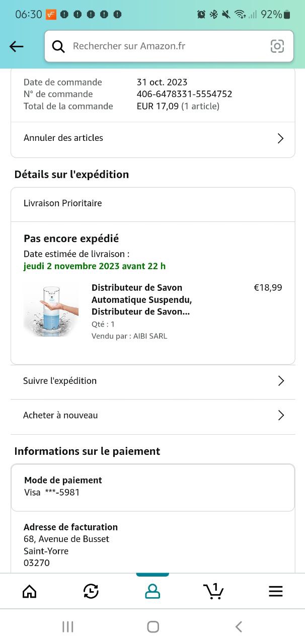
Task: Open the account profile icon
Action: pyautogui.click(x=152, y=591)
